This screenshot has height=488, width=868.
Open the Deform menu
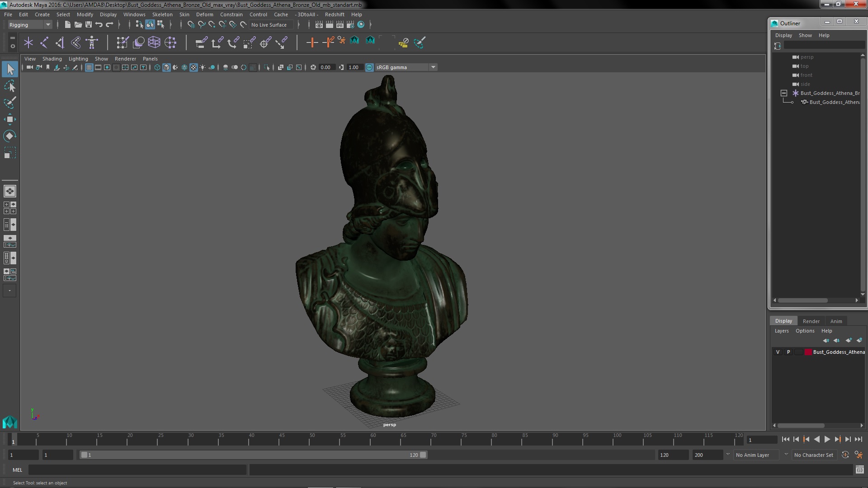click(x=204, y=14)
